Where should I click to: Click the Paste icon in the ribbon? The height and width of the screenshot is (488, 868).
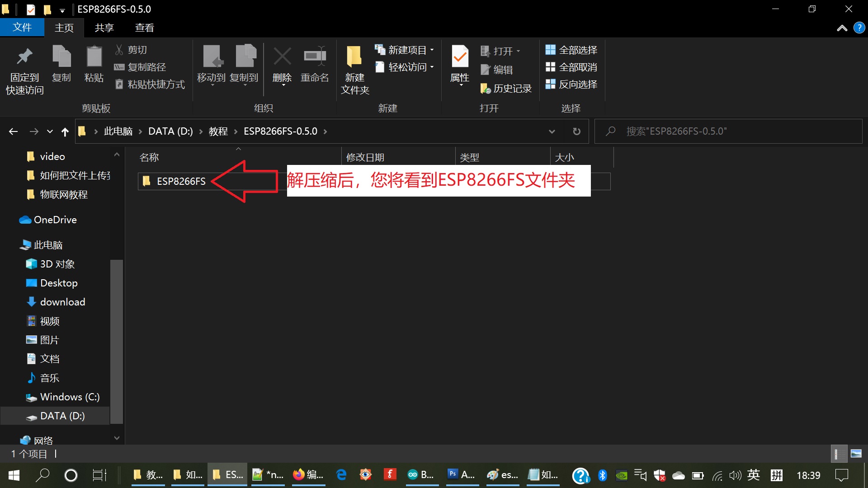coord(94,57)
